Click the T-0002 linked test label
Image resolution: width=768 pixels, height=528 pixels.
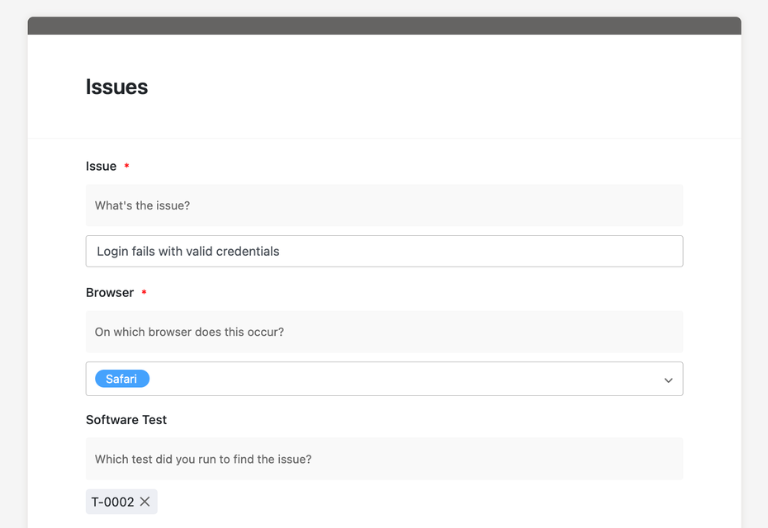(x=112, y=502)
